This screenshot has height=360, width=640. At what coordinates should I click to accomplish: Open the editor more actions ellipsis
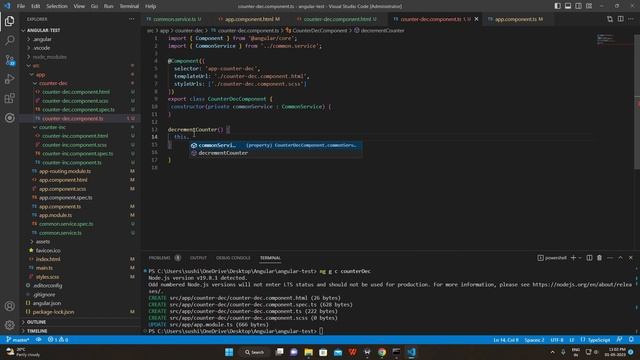click(x=631, y=19)
